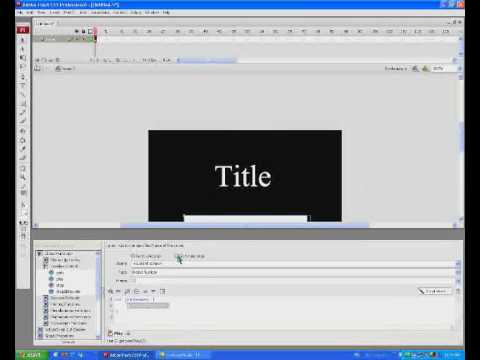Select the Paint Bucket tool
The height and width of the screenshot is (360, 480).
tap(23, 140)
